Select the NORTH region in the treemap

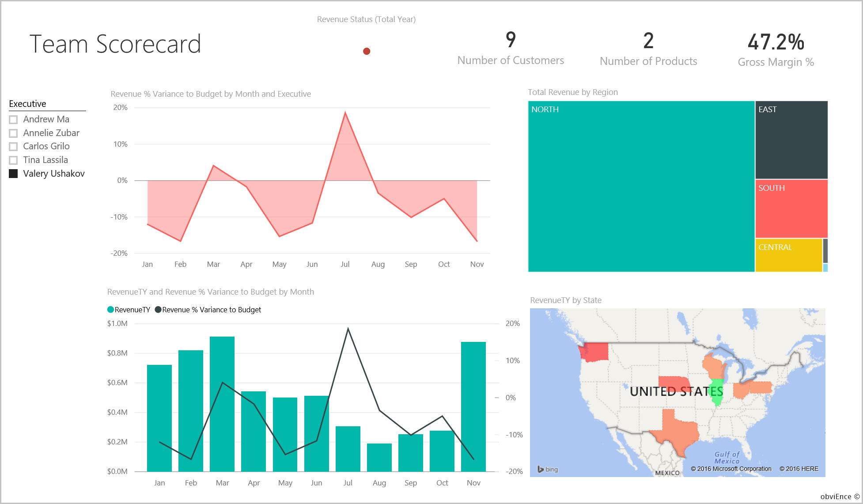coord(641,186)
